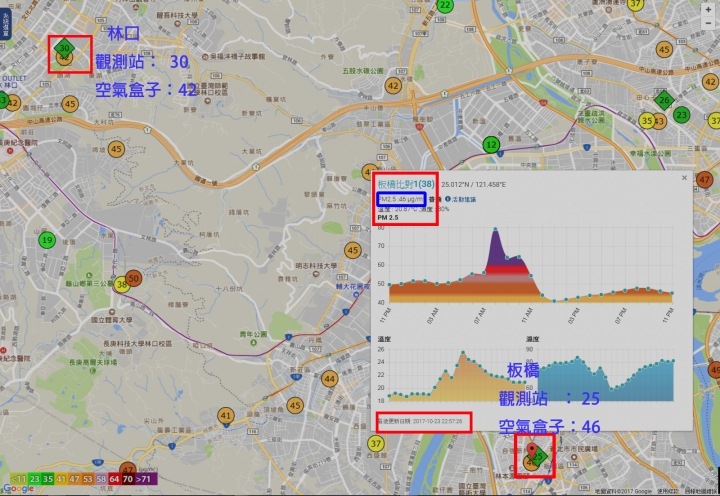Click the 國立體育大學 map label
720x496 pixels.
tap(112, 320)
